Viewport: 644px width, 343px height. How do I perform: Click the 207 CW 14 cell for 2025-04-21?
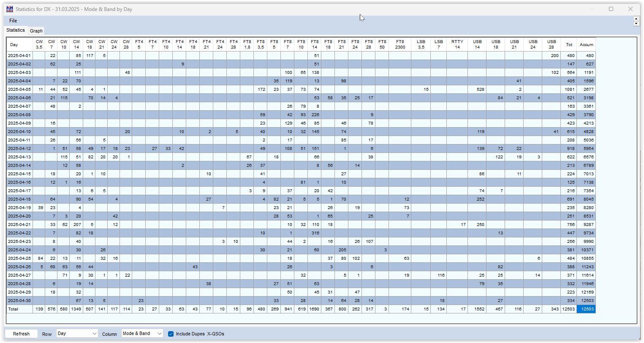[76, 225]
